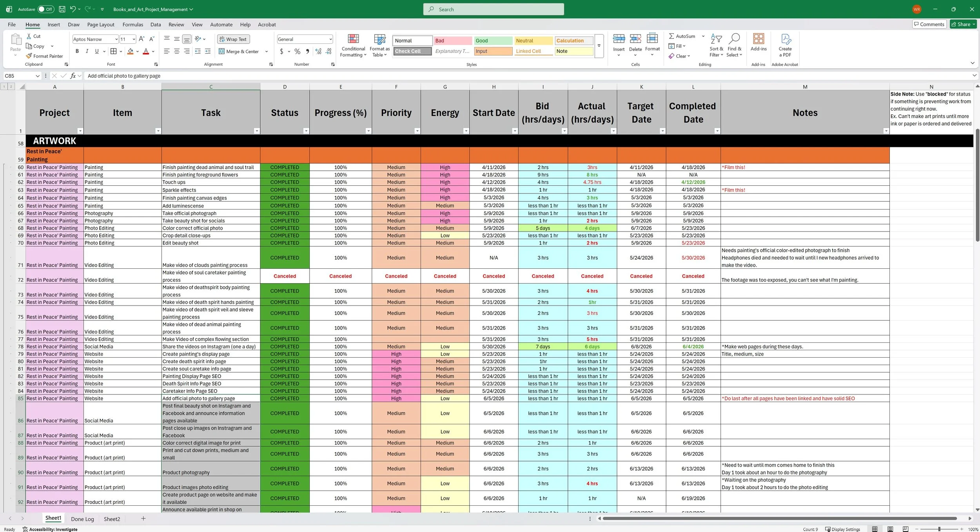The height and width of the screenshot is (532, 980).
Task: Click the Search box
Action: click(x=494, y=9)
